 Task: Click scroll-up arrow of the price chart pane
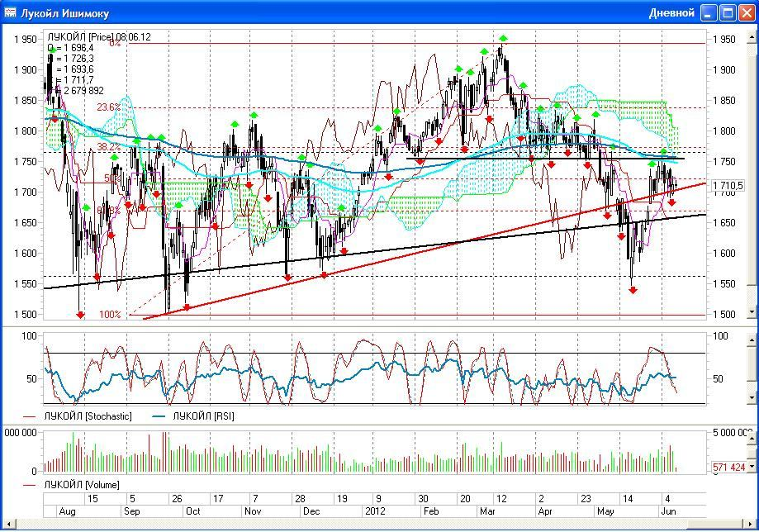coord(752,37)
